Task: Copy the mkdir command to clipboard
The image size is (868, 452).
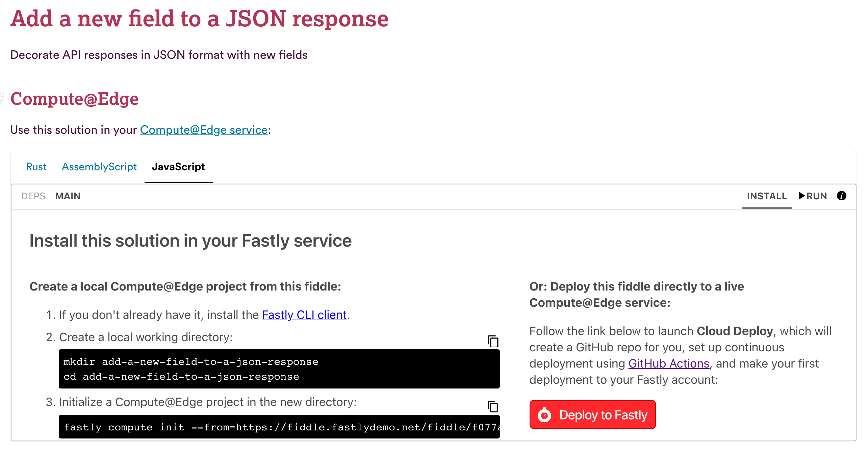Action: pyautogui.click(x=493, y=341)
